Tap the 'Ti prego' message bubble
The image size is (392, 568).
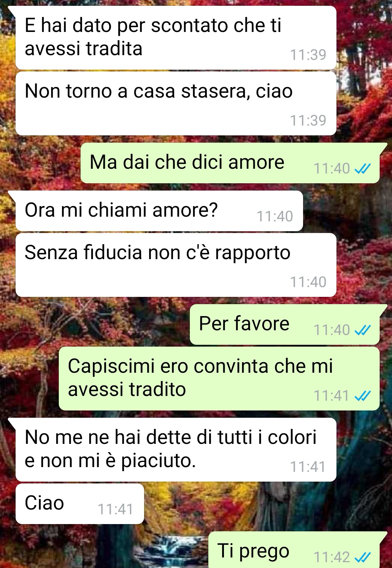coord(294,550)
